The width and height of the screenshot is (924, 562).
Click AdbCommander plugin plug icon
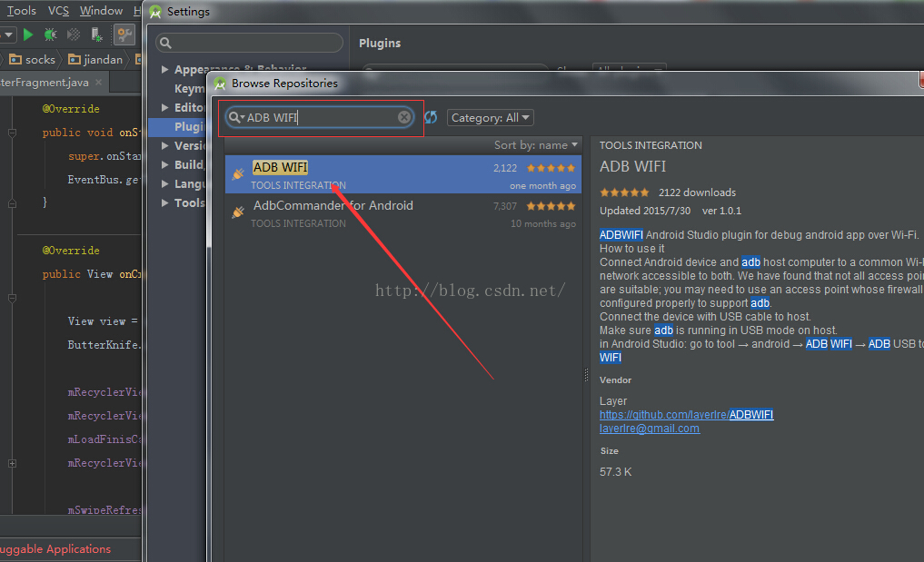click(238, 212)
